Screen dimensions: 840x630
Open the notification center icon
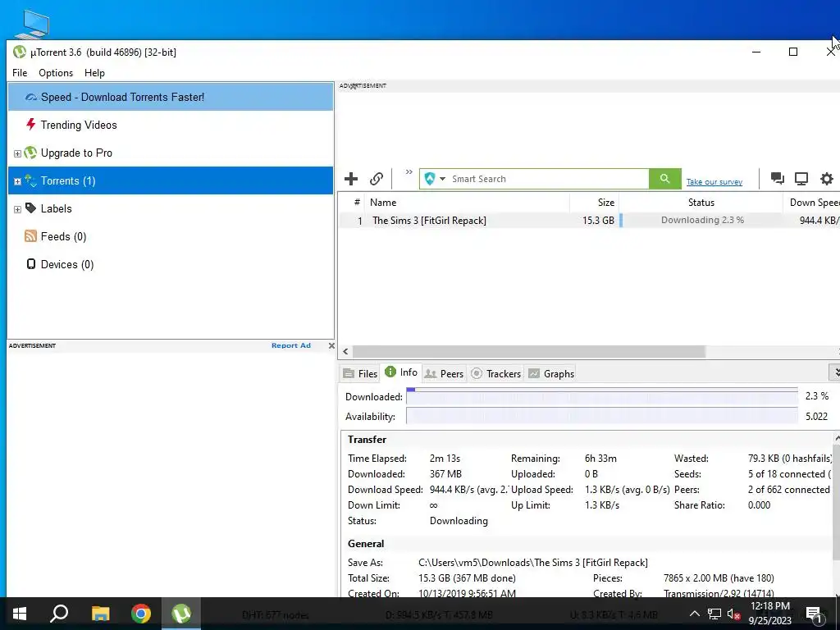814,614
